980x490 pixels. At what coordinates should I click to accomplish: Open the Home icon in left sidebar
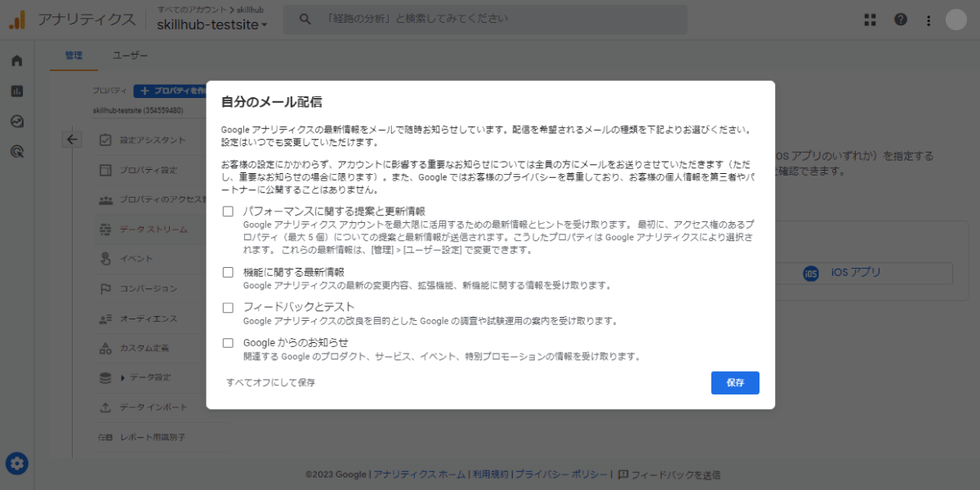tap(17, 60)
